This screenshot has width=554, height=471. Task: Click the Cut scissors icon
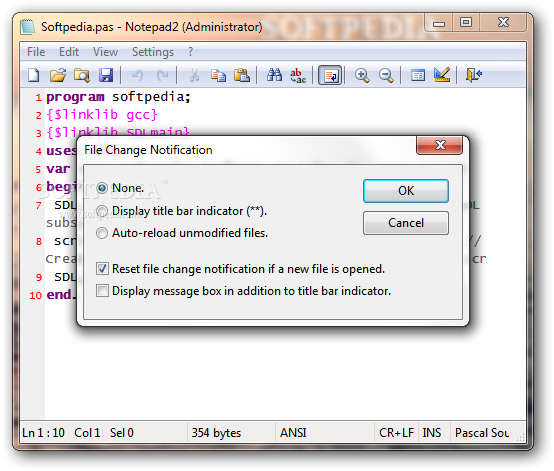(x=194, y=75)
